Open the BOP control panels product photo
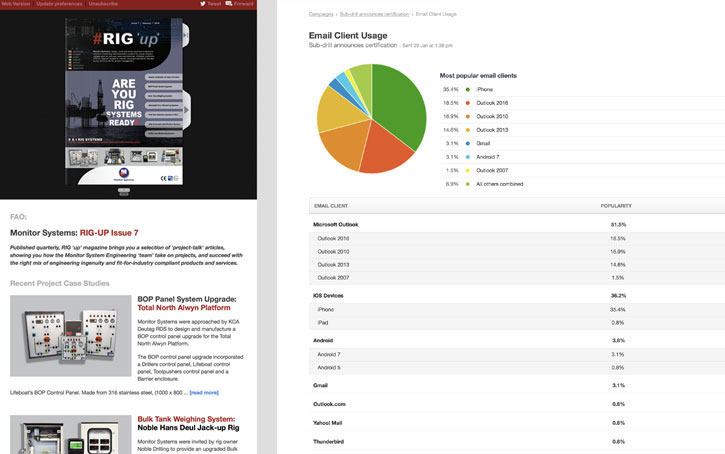Image resolution: width=725 pixels, height=454 pixels. click(71, 336)
